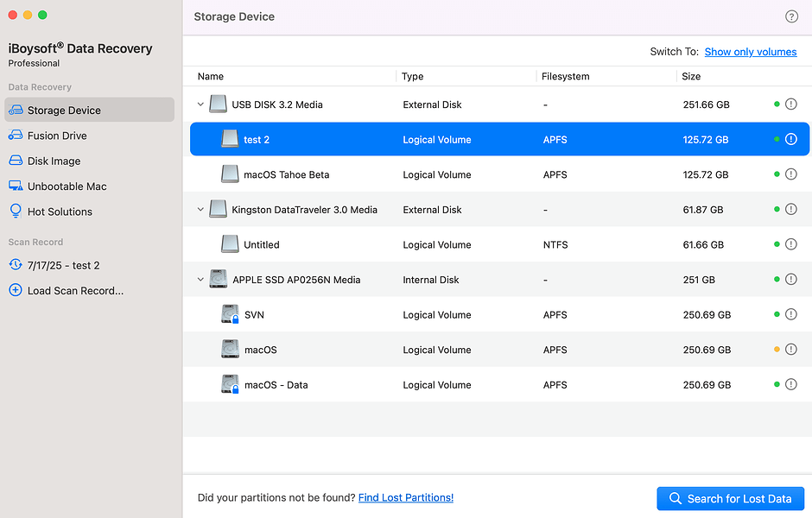Image resolution: width=812 pixels, height=518 pixels.
Task: Select the macOS Tahoe Beta volume name
Action: pos(287,174)
